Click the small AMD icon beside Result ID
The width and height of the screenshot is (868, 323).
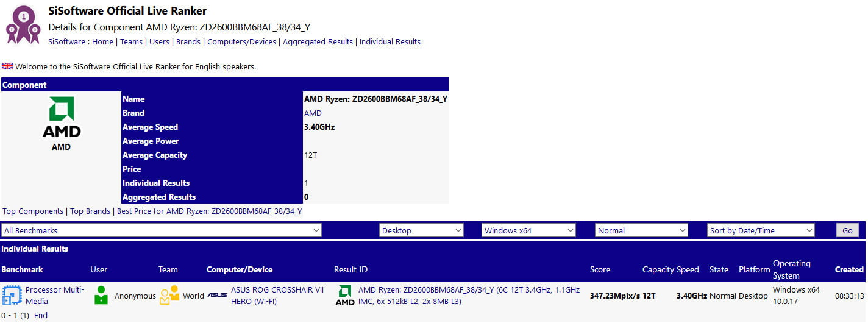345,296
